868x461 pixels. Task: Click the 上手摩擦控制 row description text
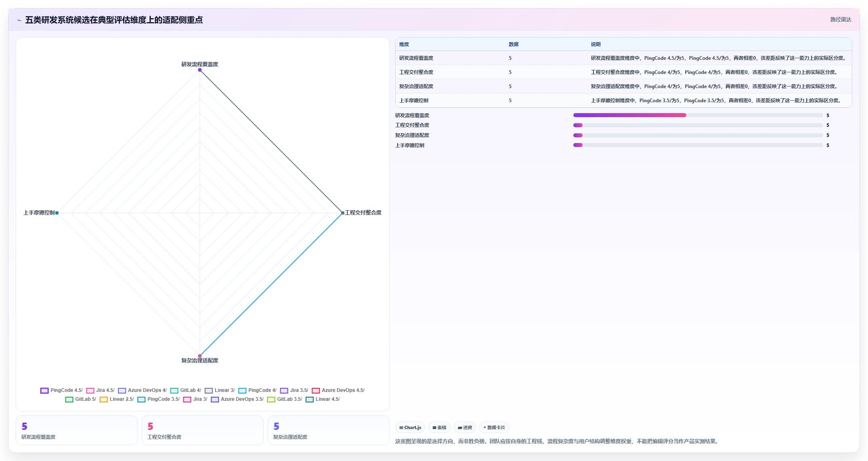716,101
